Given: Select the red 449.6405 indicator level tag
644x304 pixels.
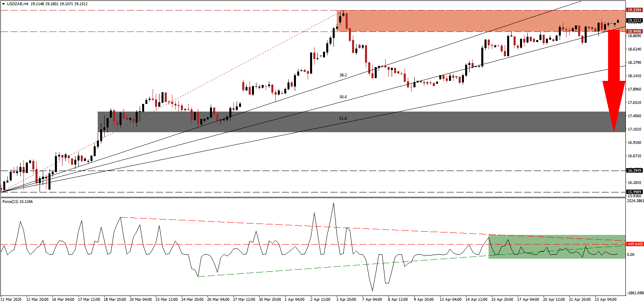Looking at the screenshot, I should 635,244.
